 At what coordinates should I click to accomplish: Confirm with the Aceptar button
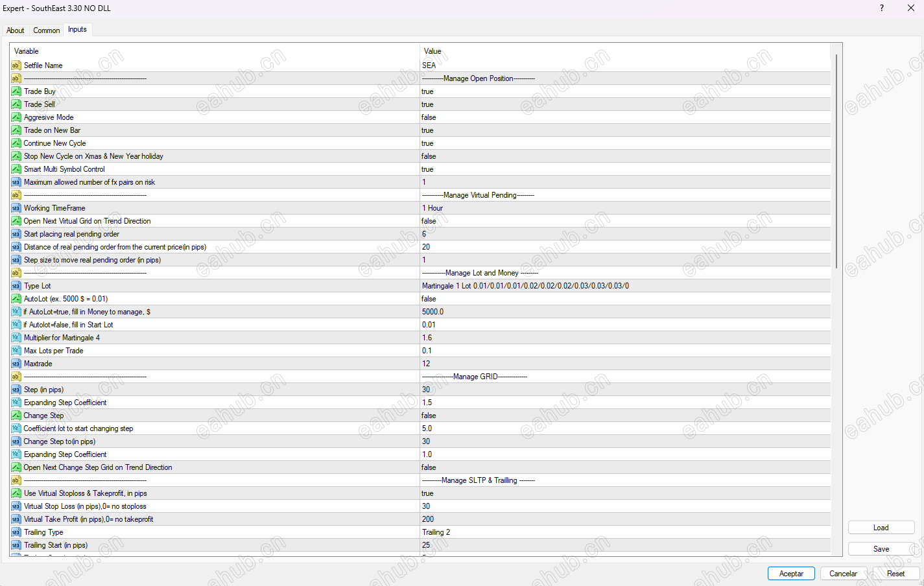[791, 574]
